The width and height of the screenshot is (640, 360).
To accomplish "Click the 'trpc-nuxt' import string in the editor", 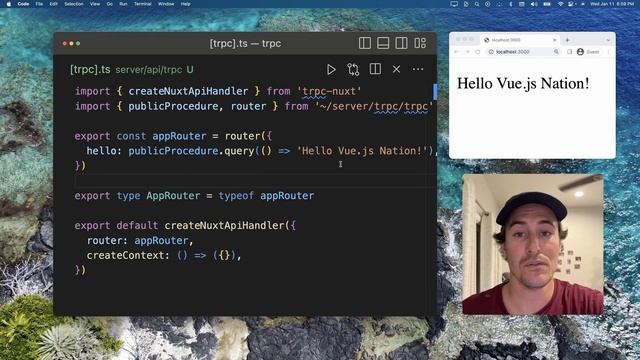I will [329, 91].
